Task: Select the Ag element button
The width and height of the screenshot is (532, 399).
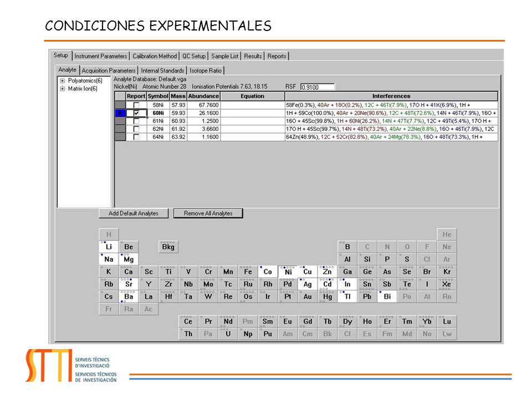Action: 308,284
